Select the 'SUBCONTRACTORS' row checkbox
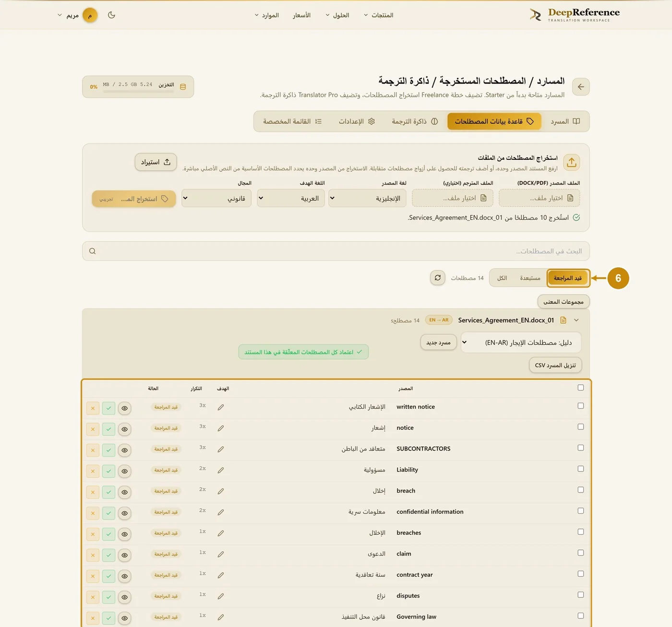This screenshot has width=672, height=627. click(581, 448)
